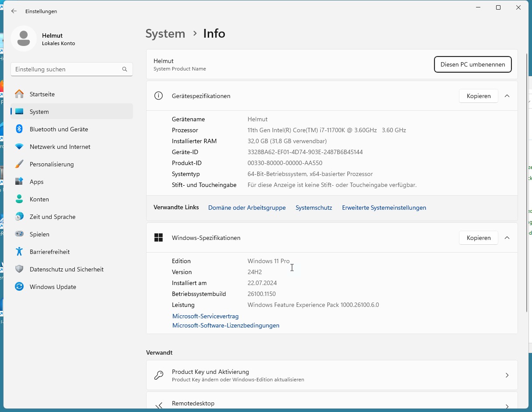The width and height of the screenshot is (532, 412).
Task: Click the Apps icon in sidebar
Action: [19, 182]
